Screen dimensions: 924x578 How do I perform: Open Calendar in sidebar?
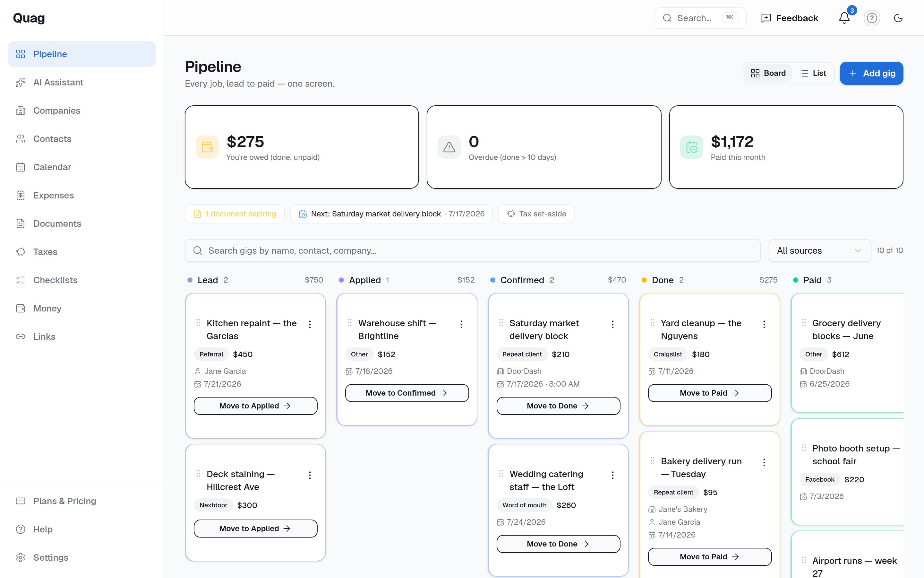(82, 167)
